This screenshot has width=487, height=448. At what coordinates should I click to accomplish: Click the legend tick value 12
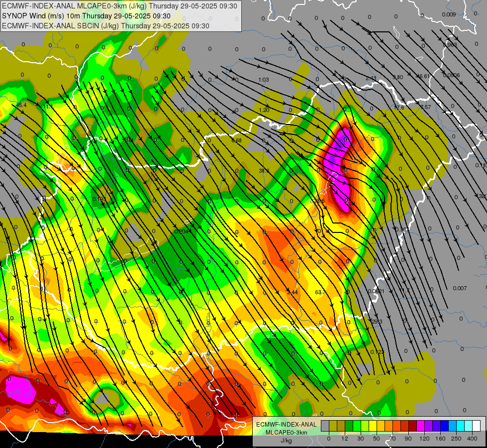tap(345, 439)
